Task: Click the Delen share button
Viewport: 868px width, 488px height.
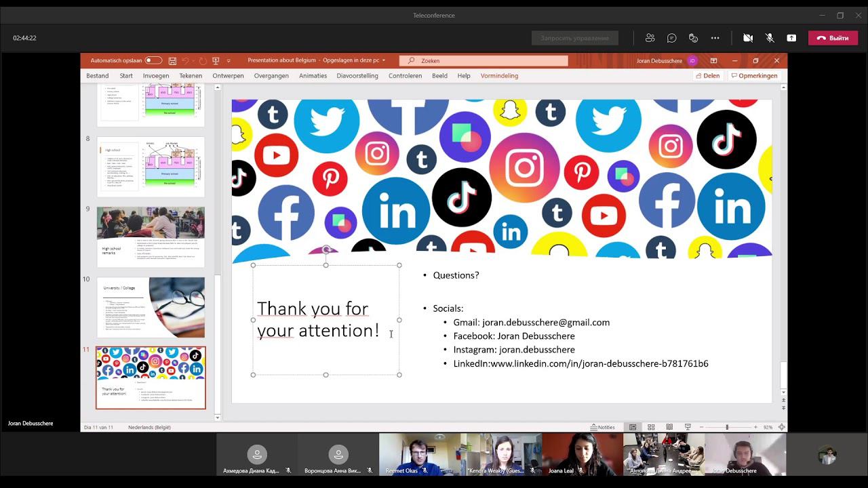Action: pyautogui.click(x=708, y=76)
